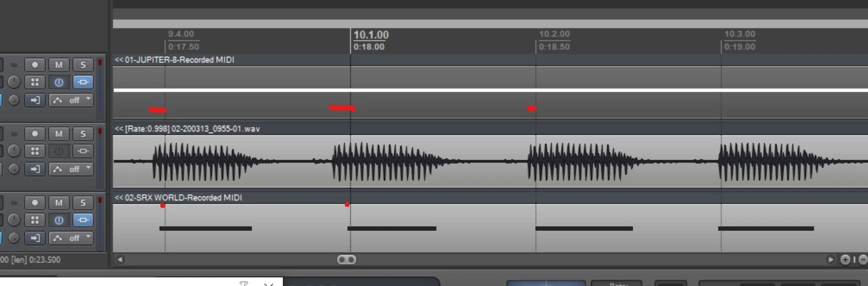Mute the SRX WORLD MIDI track
The image size is (868, 286).
pos(58,203)
